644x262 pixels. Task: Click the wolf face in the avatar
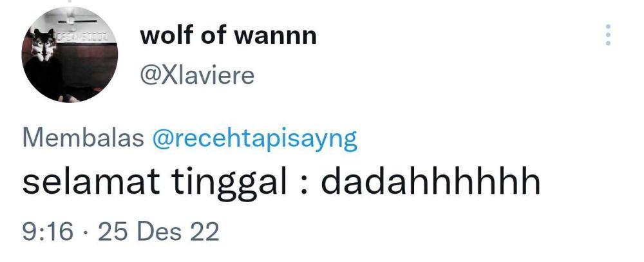[43, 44]
